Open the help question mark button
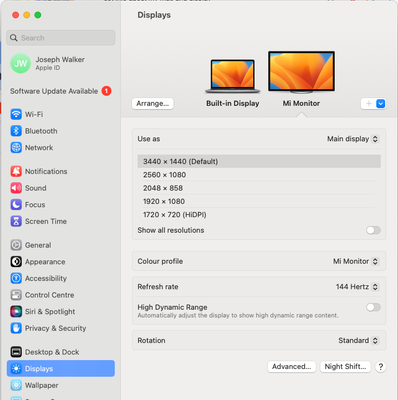The width and height of the screenshot is (398, 400). click(380, 367)
